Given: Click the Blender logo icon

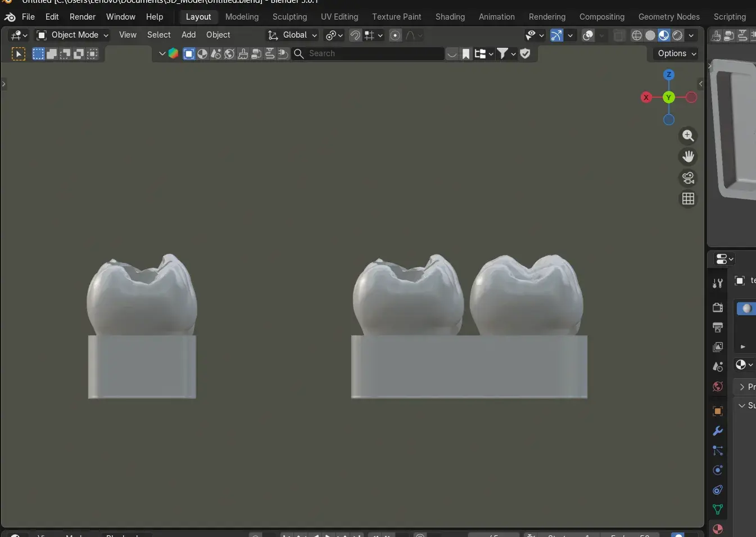Looking at the screenshot, I should [10, 17].
